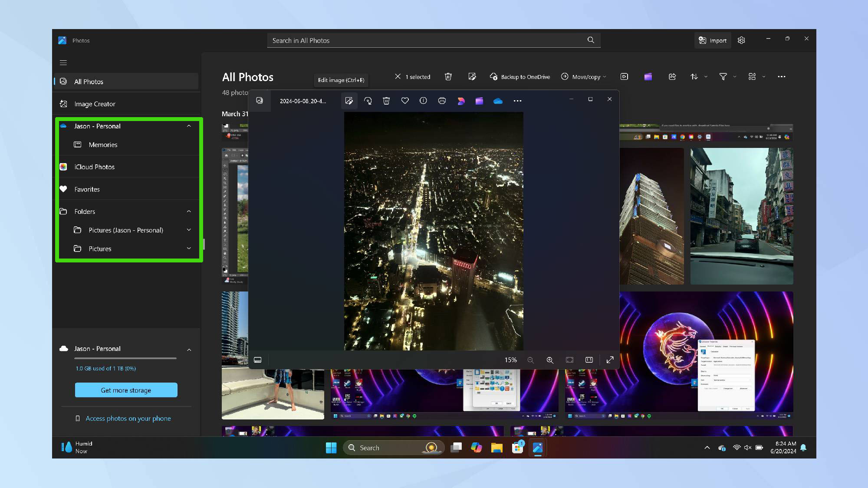The image size is (868, 488).
Task: Share selected photo from gallery toolbar
Action: click(672, 77)
